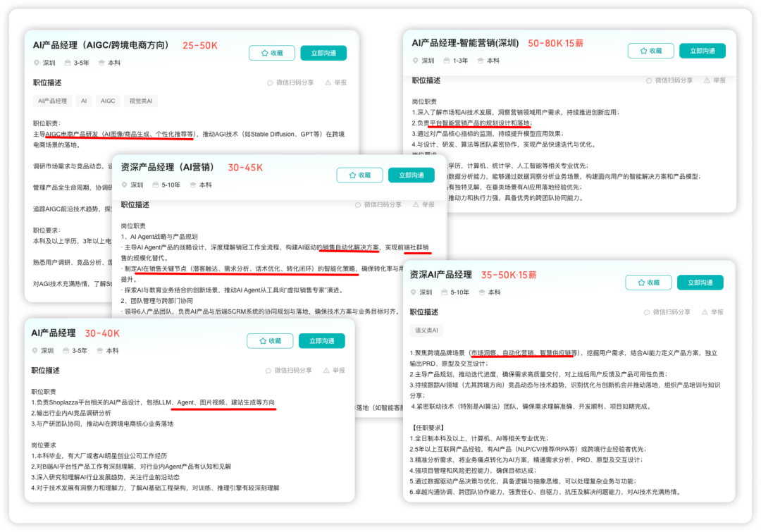
Task: Click the job title 资深AI产品经理
Action: 440,275
